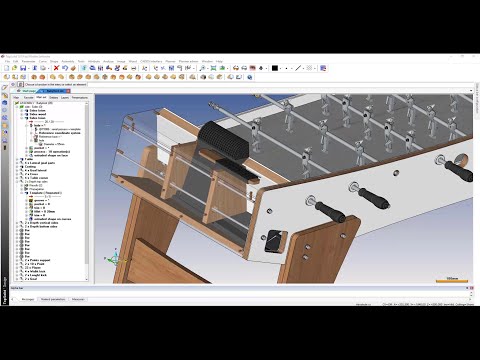480x360 pixels.
Task: Create a new document with the blank page icon
Action: 6,68
